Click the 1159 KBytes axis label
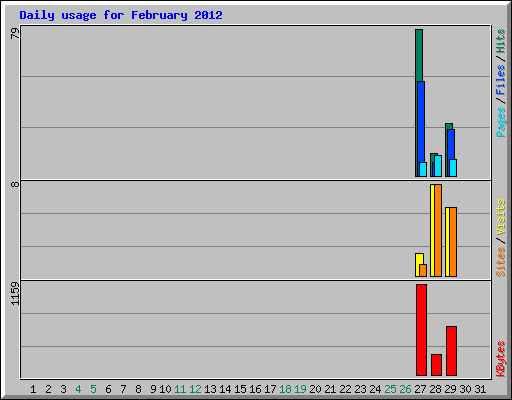Image resolution: width=512 pixels, height=400 pixels. pyautogui.click(x=15, y=293)
